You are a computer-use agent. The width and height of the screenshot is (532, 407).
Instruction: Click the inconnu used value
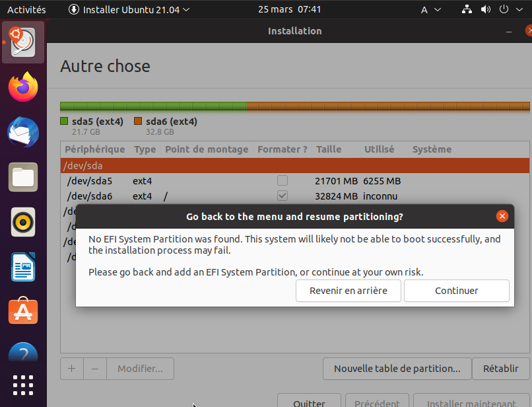coord(380,196)
